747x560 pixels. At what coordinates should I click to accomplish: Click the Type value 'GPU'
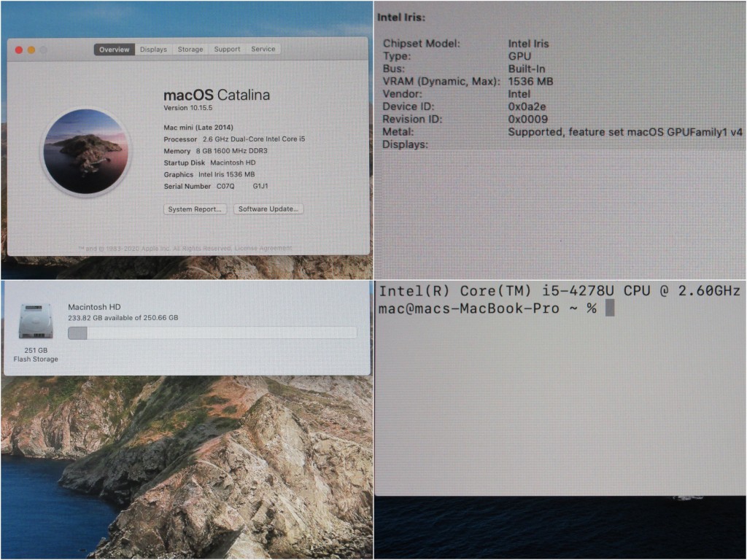pyautogui.click(x=519, y=56)
